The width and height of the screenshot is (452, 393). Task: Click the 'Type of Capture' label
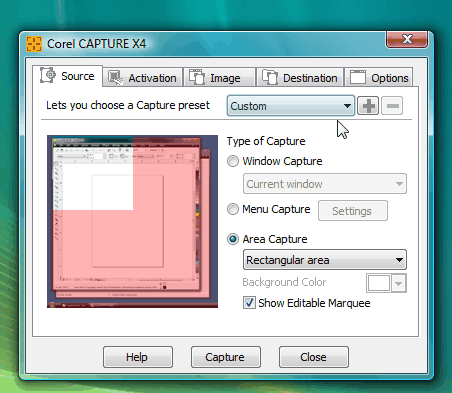pos(266,141)
